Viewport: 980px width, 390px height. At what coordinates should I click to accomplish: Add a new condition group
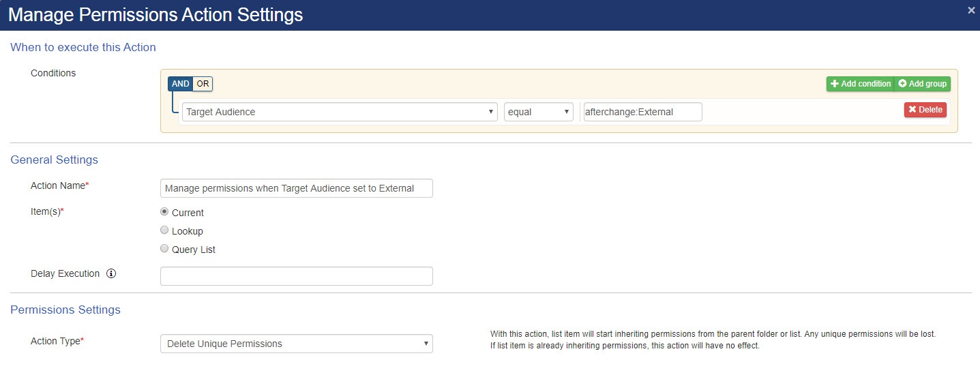(922, 84)
